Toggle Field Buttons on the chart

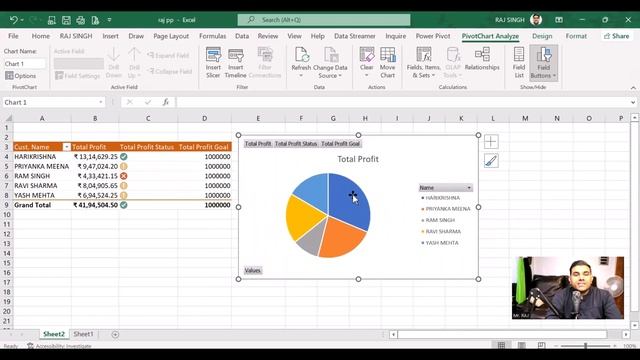[543, 62]
